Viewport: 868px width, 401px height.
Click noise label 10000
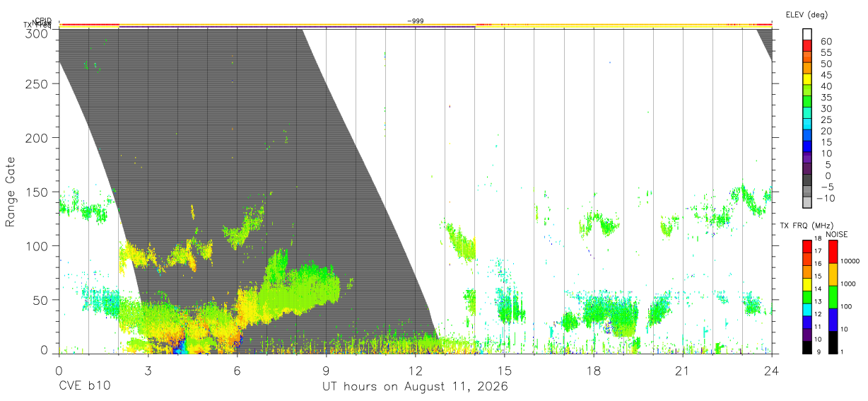851,262
